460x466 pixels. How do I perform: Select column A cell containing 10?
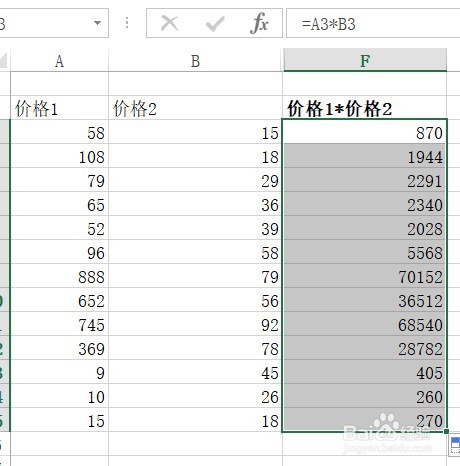click(x=59, y=396)
